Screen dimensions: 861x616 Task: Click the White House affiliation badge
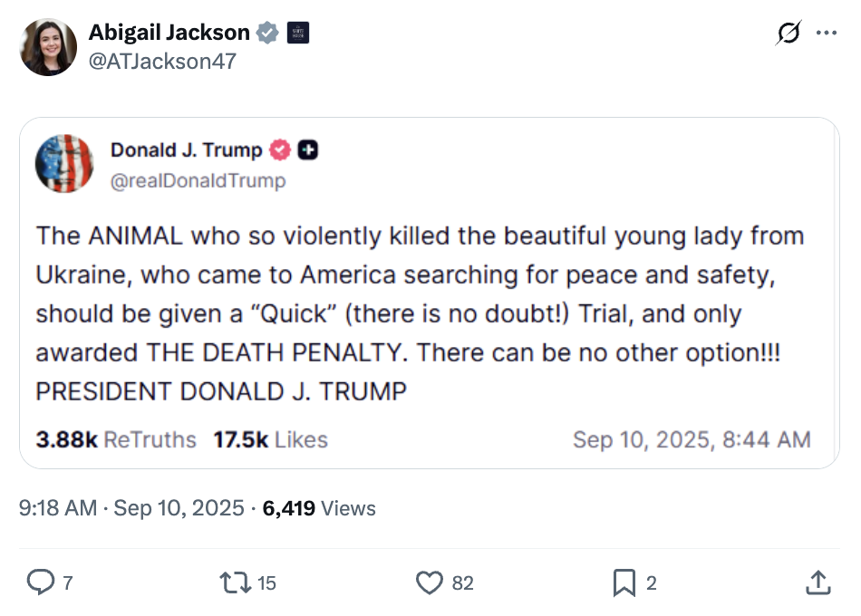coord(297,33)
